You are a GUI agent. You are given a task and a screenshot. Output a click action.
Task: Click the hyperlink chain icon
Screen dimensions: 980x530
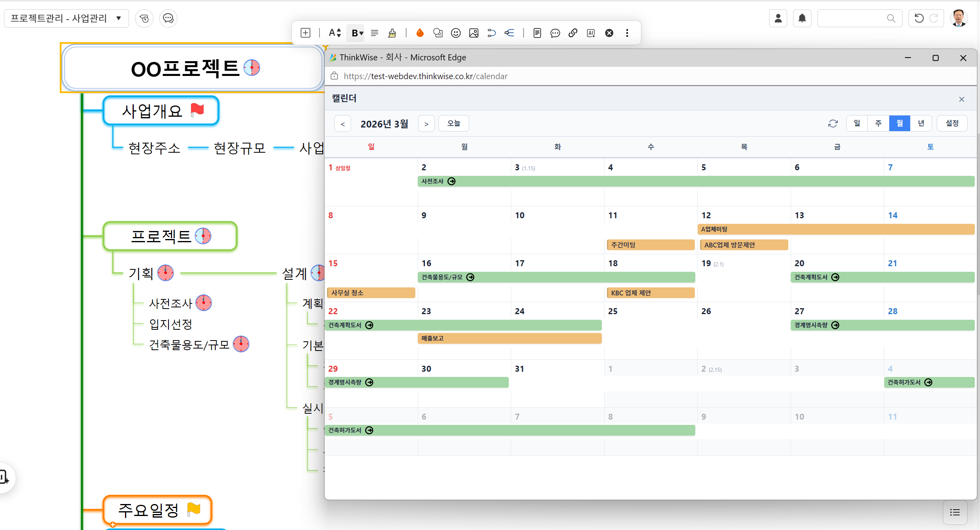573,33
